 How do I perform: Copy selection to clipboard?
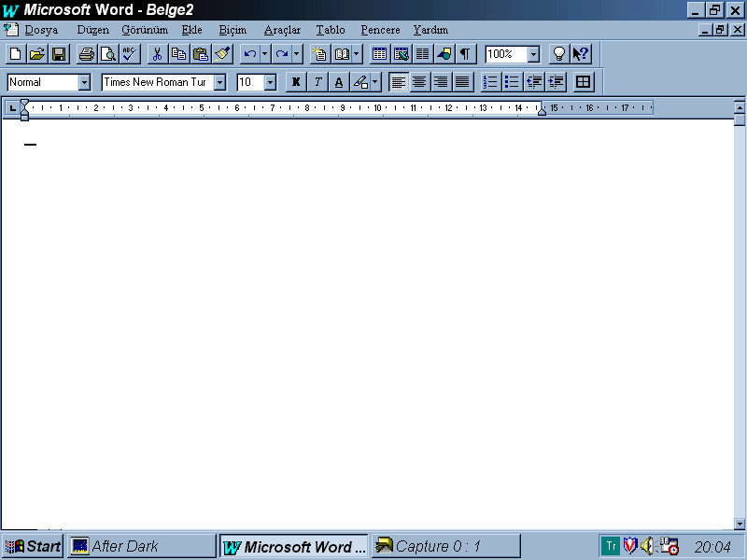tap(179, 54)
